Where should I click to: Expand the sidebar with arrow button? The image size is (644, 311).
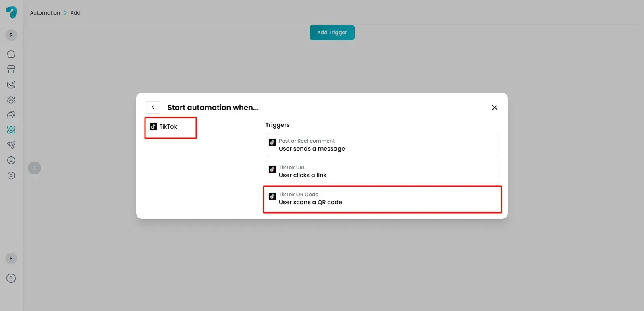pyautogui.click(x=34, y=168)
